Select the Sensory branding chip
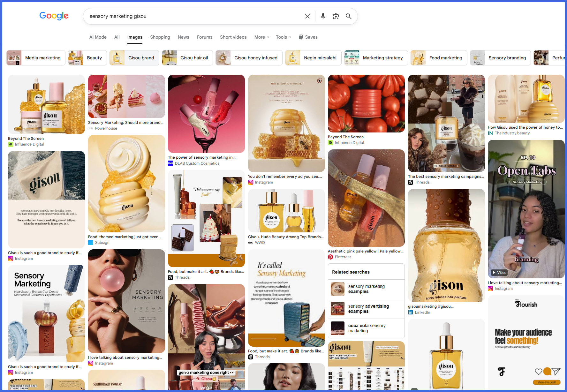This screenshot has height=392, width=567. point(500,58)
